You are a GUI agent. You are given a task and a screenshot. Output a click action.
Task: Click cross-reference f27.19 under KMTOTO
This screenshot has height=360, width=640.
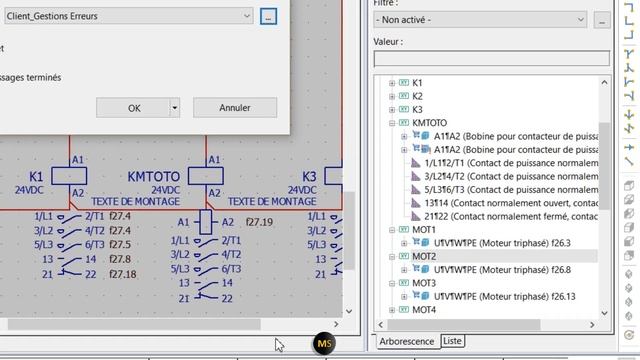click(x=259, y=222)
